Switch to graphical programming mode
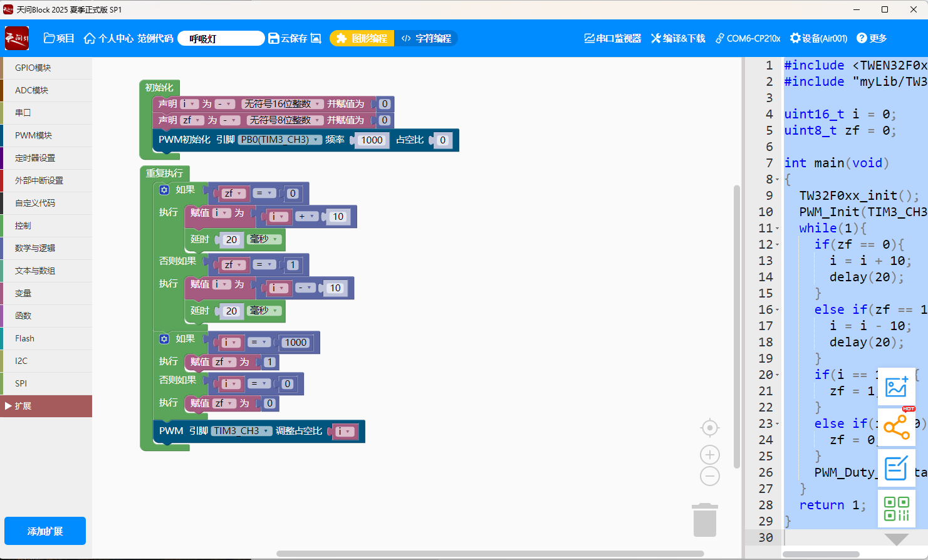Image resolution: width=928 pixels, height=560 pixels. 362,38
